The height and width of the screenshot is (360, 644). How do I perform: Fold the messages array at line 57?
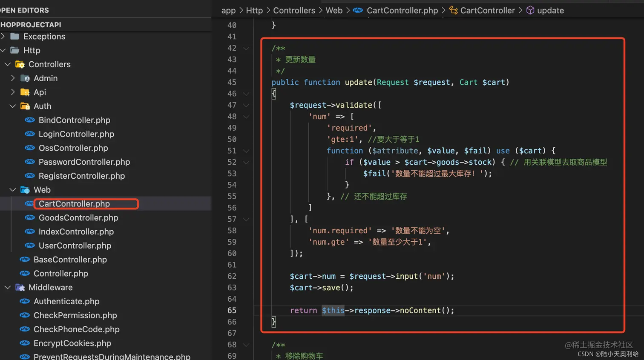click(246, 219)
